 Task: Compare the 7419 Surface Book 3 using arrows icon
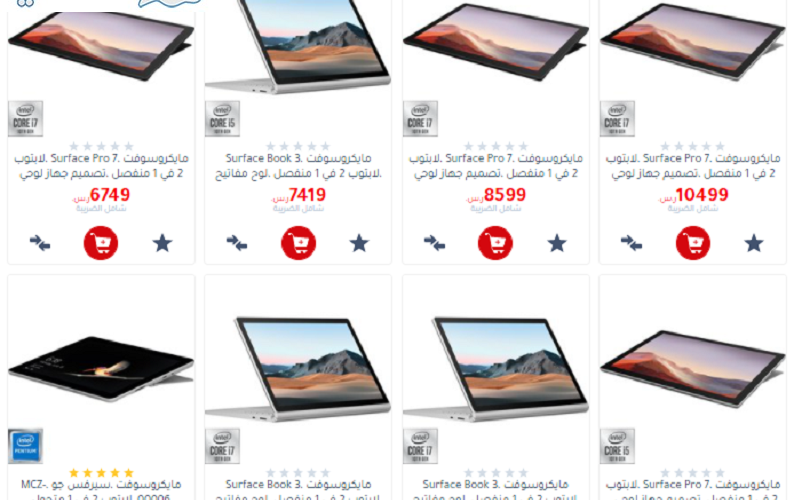coord(236,243)
